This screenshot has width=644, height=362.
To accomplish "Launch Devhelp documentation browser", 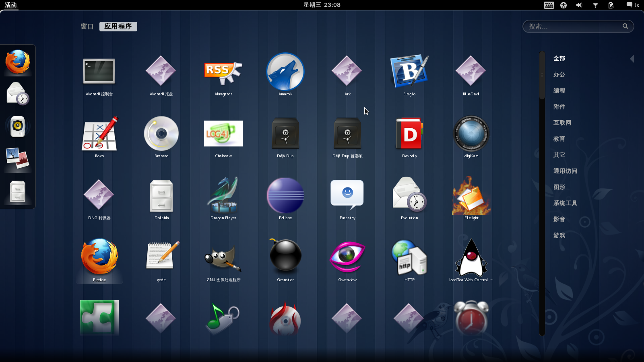I will (409, 138).
